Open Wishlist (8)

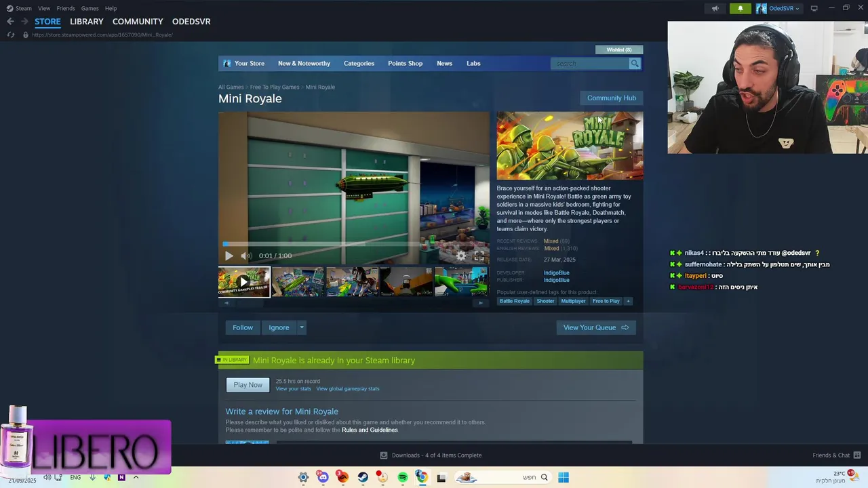(x=619, y=49)
